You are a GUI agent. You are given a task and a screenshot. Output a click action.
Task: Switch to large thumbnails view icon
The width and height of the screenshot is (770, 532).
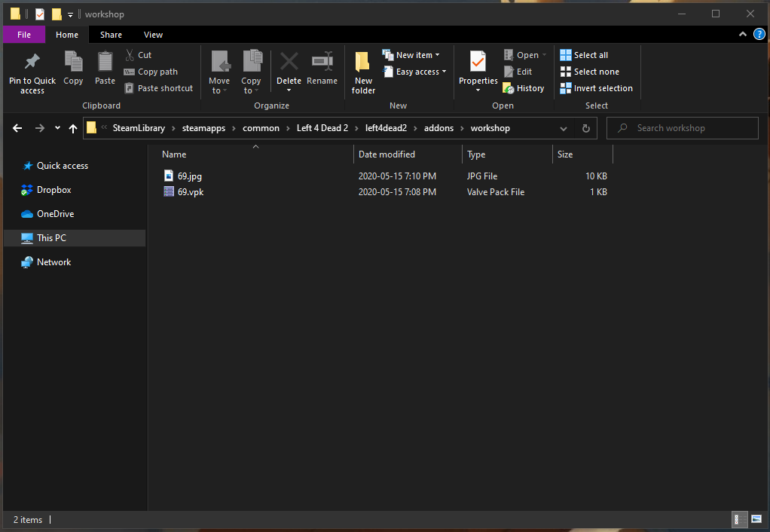(756, 519)
